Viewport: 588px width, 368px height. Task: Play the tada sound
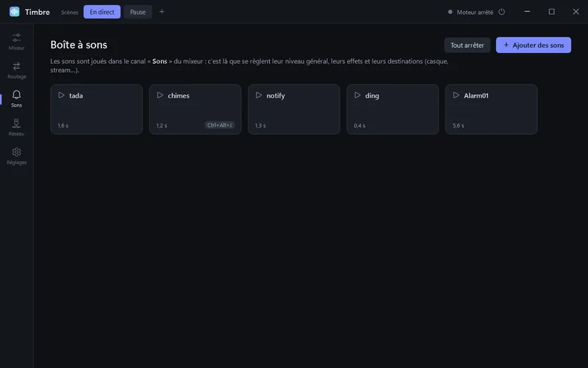pos(62,96)
